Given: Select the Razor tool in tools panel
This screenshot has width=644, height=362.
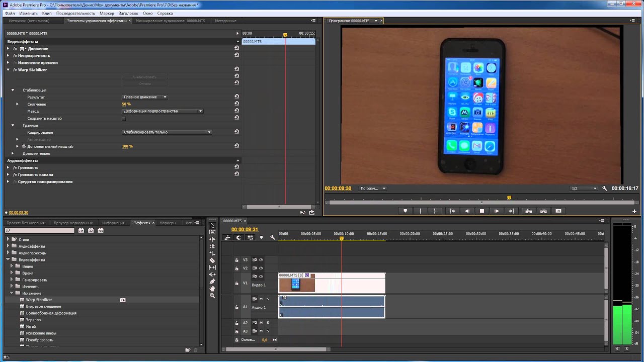Looking at the screenshot, I should click(x=212, y=260).
